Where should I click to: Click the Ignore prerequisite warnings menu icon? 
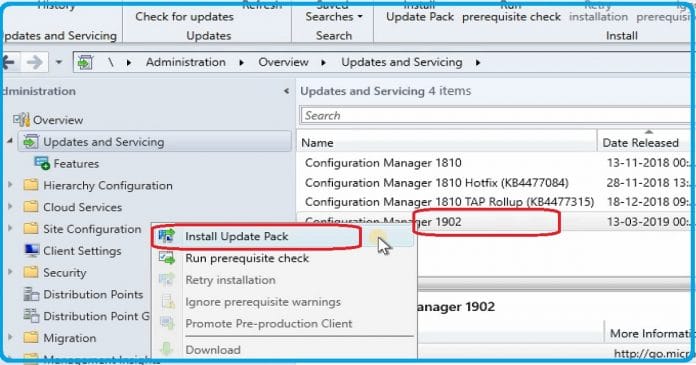168,302
